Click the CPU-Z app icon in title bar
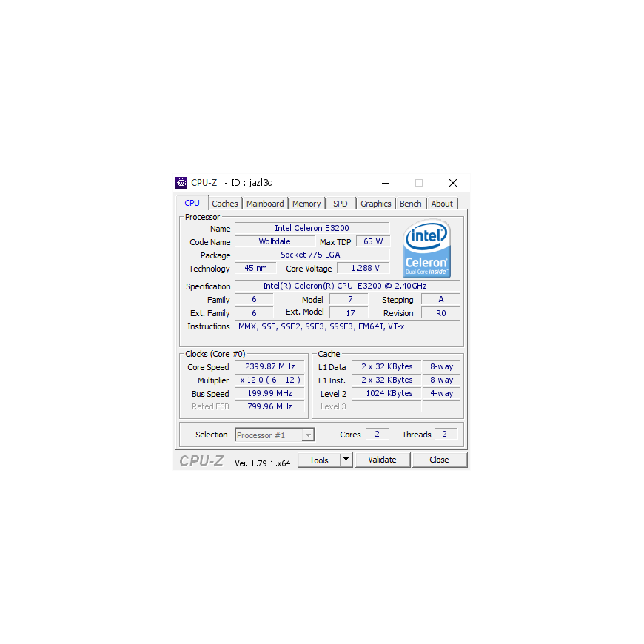Viewport: 644px width, 644px height. 181,183
